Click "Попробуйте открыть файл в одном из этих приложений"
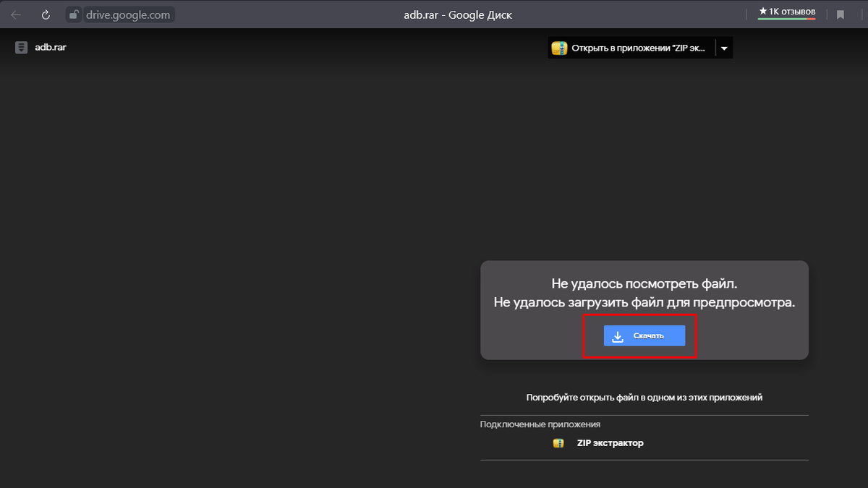Image resolution: width=868 pixels, height=488 pixels. [644, 398]
